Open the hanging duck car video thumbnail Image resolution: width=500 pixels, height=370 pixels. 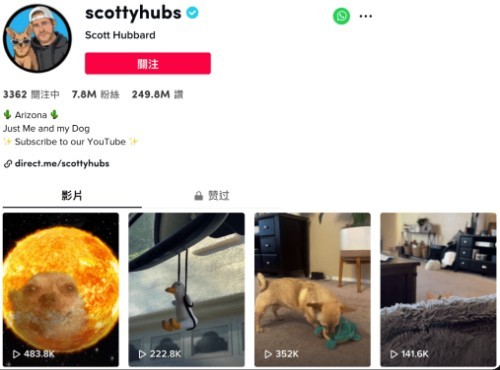[187, 290]
